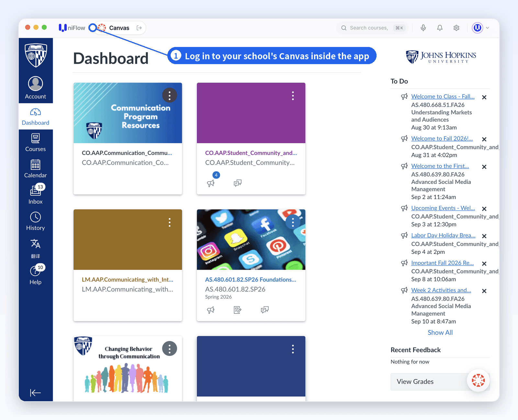This screenshot has width=518, height=420.
Task: Open notifications bell
Action: [x=440, y=28]
